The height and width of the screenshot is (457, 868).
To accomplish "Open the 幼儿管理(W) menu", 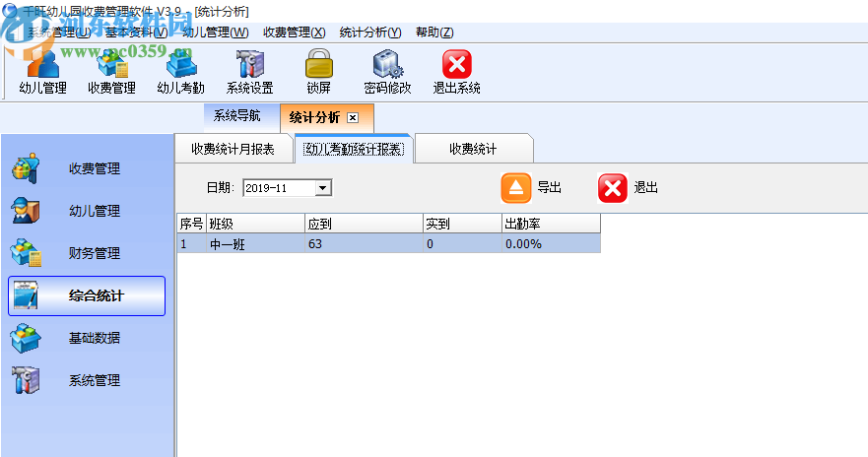I will pos(216,33).
